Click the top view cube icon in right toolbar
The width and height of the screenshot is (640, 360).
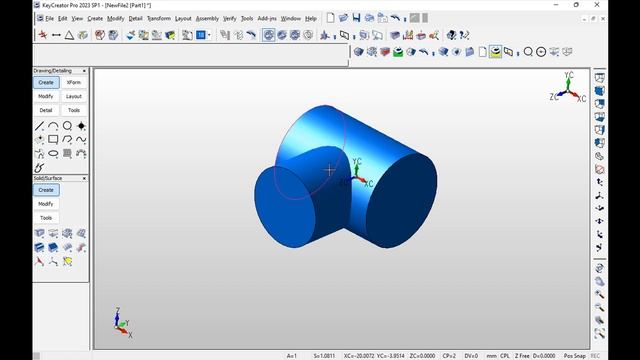coord(599,78)
